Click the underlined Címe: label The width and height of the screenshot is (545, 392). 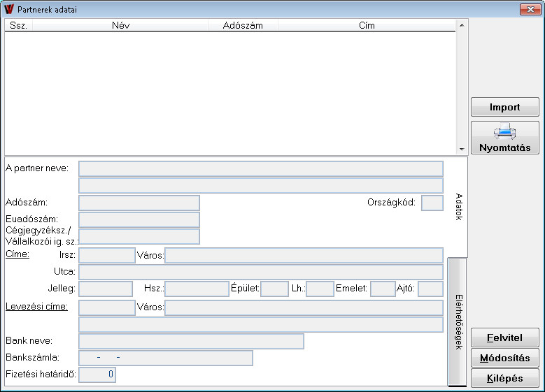pyautogui.click(x=17, y=254)
